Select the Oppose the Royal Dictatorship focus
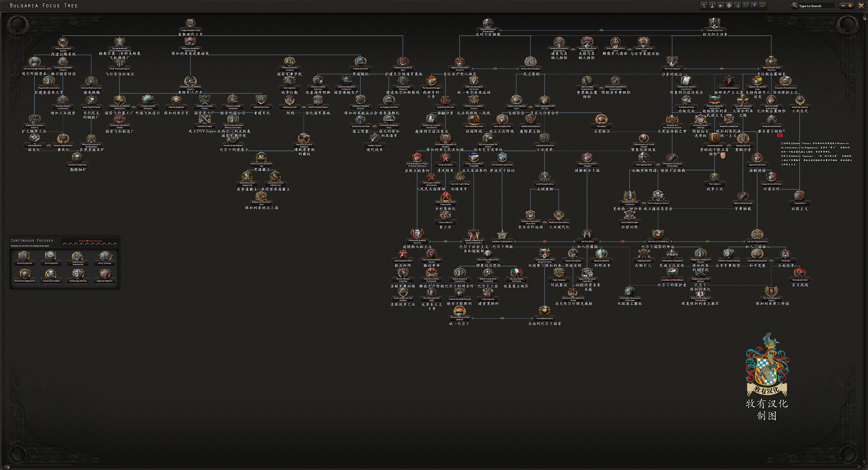This screenshot has width=868, height=470. coord(488,26)
